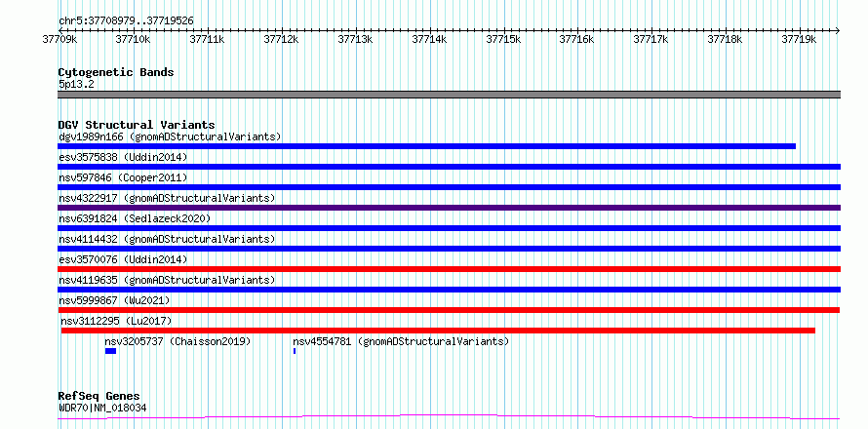868x429 pixels.
Task: Click the 37718k ruler tick label
Action: (726, 39)
